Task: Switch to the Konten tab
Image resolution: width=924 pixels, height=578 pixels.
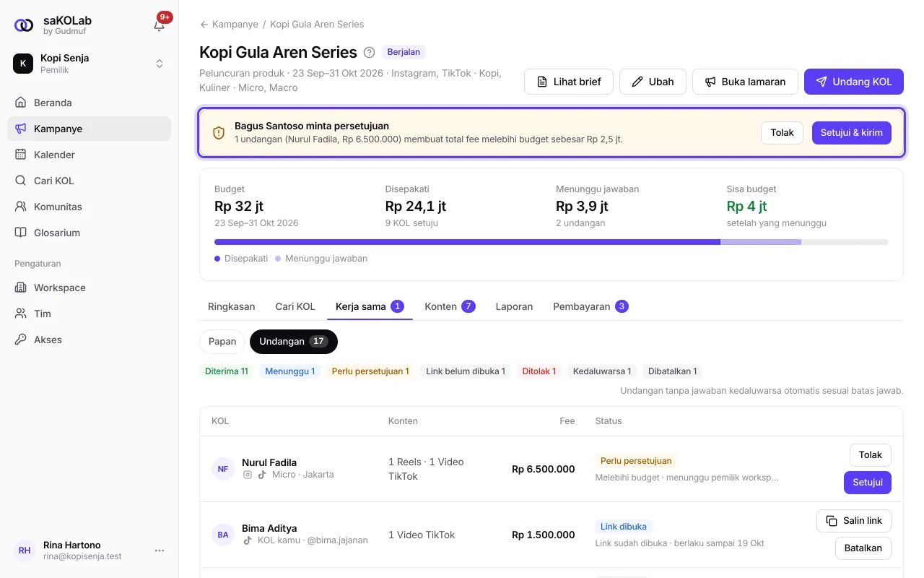Action: [x=450, y=306]
